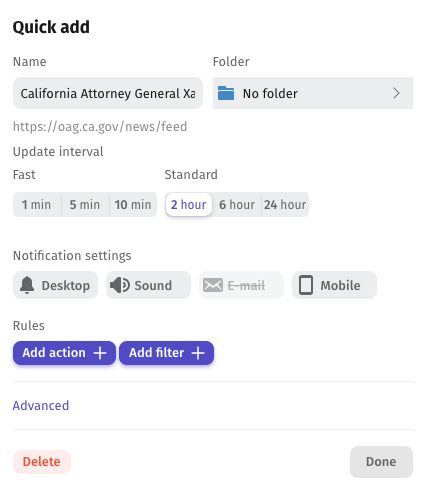Click the envelope icon for E-mail

pos(213,285)
